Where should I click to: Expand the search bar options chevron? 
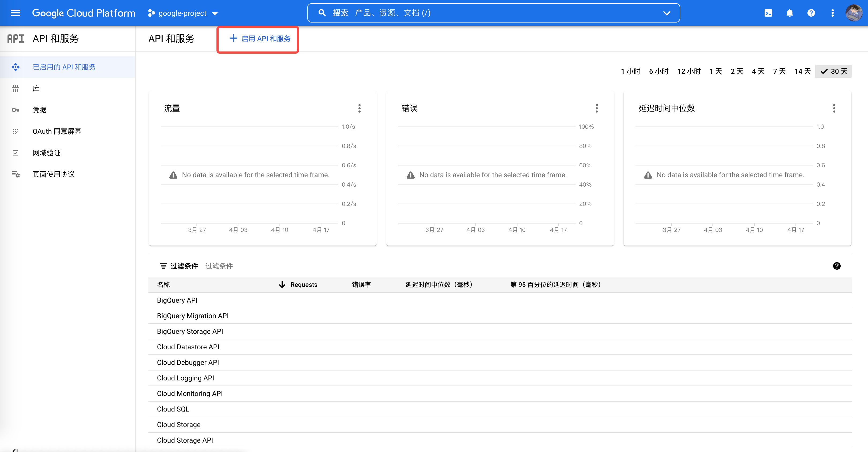coord(666,13)
